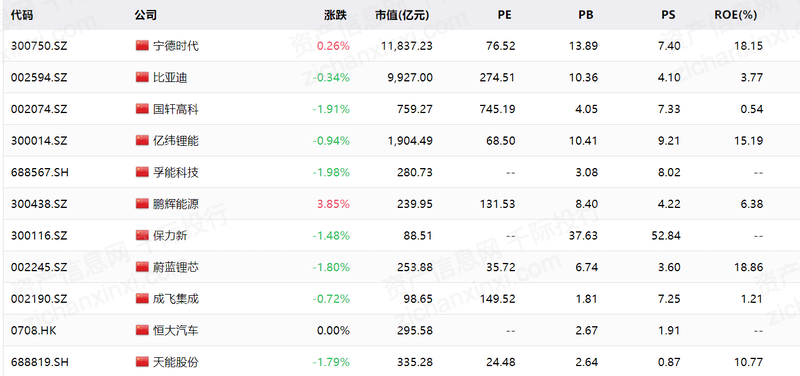Click the flag icon beside 亿纬锂能
This screenshot has width=800, height=376.
(x=142, y=140)
